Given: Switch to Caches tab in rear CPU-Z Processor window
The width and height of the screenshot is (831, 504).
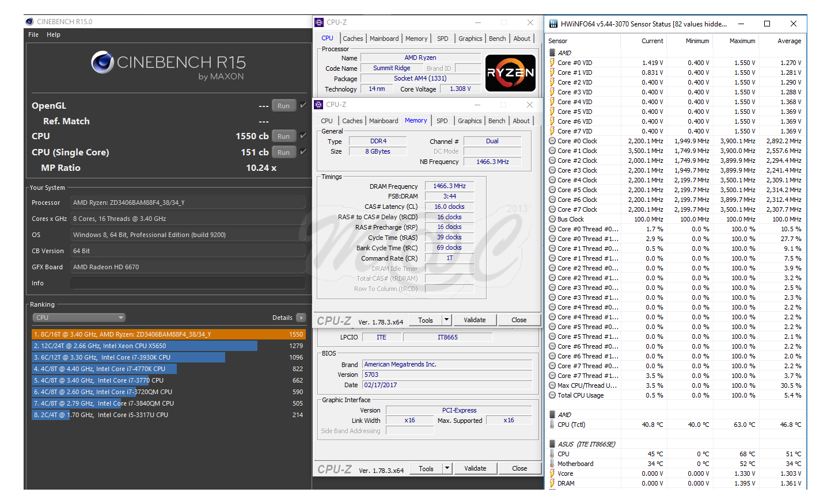Looking at the screenshot, I should point(353,39).
